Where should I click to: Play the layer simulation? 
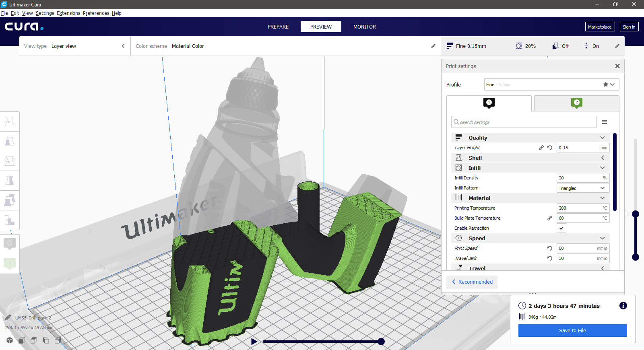click(254, 342)
